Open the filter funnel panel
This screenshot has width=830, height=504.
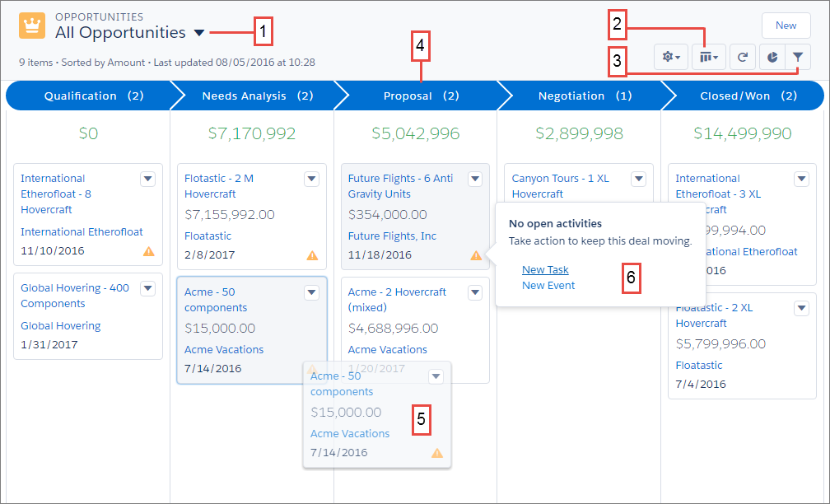tap(798, 58)
